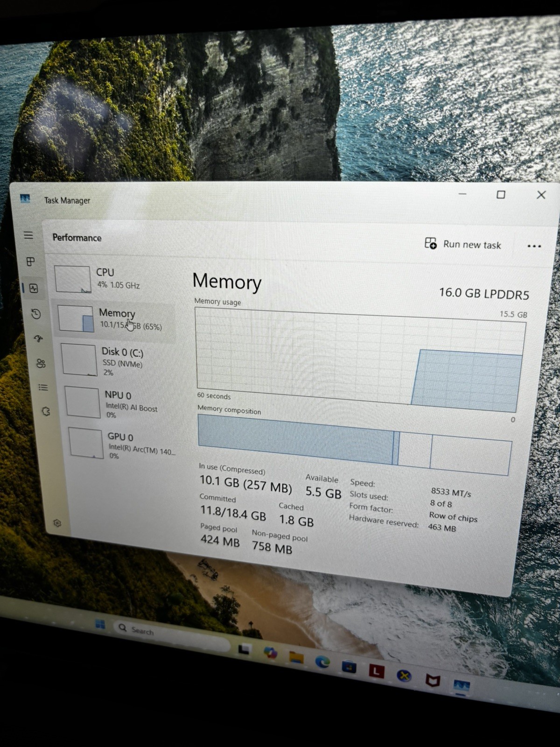Screen dimensions: 560x747
Task: Click the Task Manager taskbar icon
Action: coord(462,685)
